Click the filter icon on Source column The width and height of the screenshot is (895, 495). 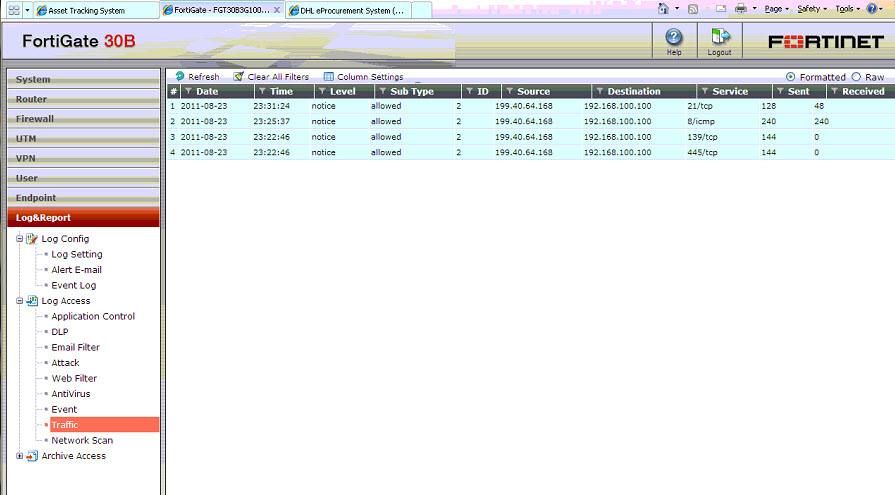point(510,91)
